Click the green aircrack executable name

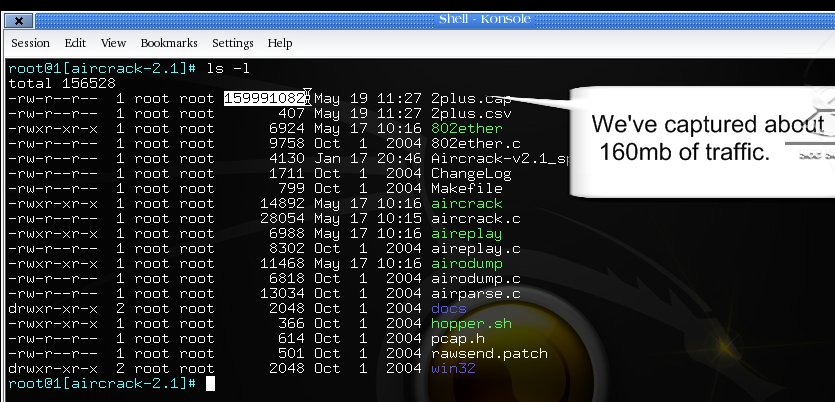point(466,203)
